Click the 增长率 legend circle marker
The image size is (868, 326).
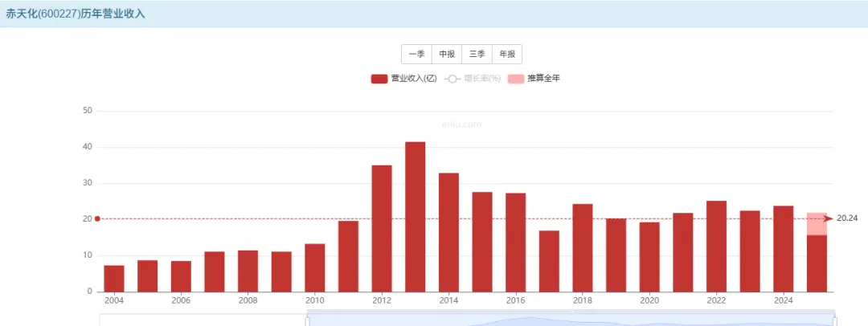coord(452,79)
